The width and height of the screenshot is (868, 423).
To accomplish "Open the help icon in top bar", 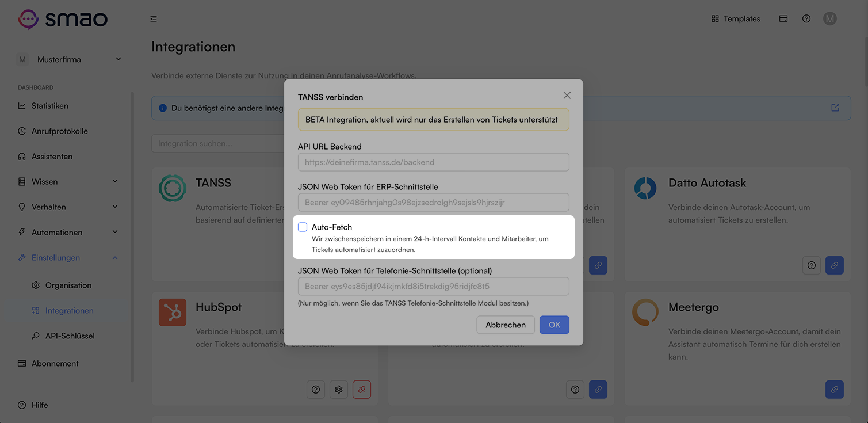I will tap(806, 19).
